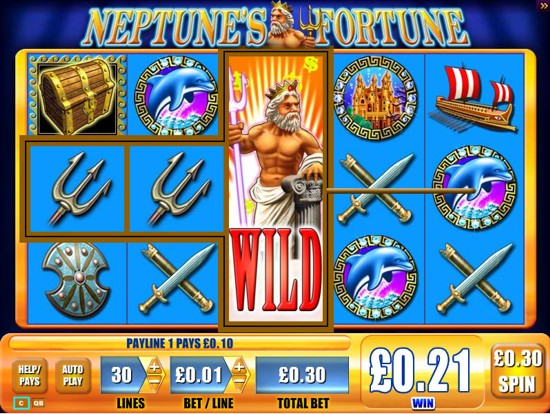
Task: Spin the reels for £0.30
Action: [x=517, y=371]
